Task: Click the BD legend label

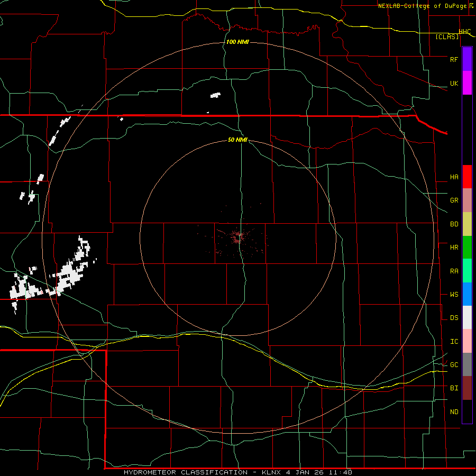Action: pos(454,224)
